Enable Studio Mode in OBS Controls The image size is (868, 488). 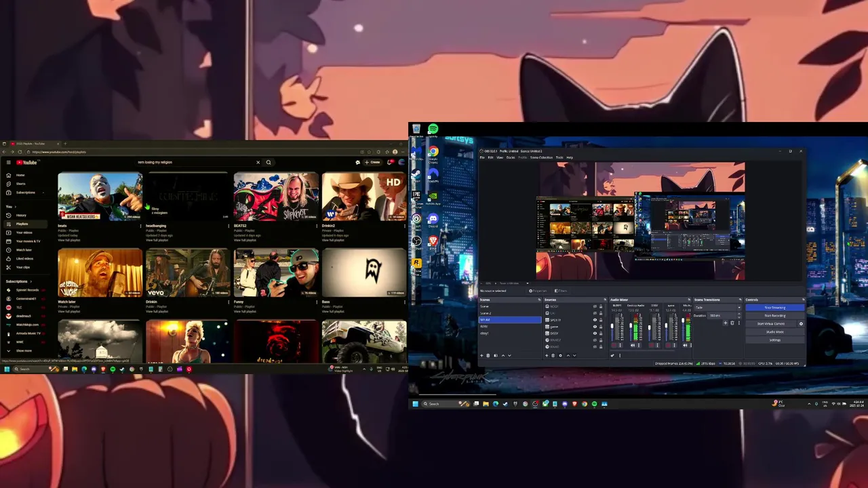point(775,332)
